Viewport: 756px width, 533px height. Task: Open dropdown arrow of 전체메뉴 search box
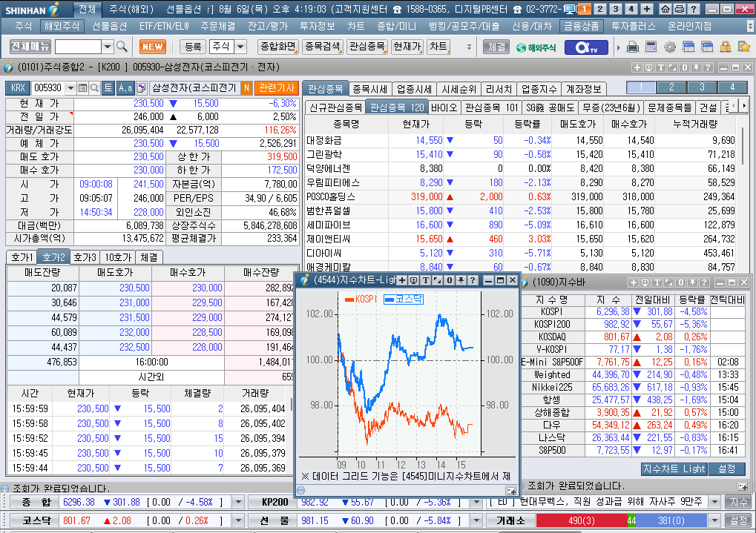coord(108,47)
